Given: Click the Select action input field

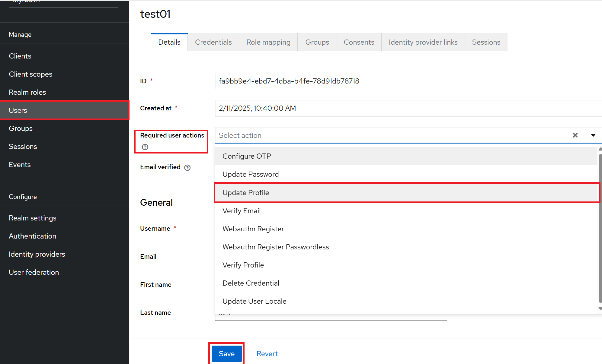Looking at the screenshot, I should (389, 135).
